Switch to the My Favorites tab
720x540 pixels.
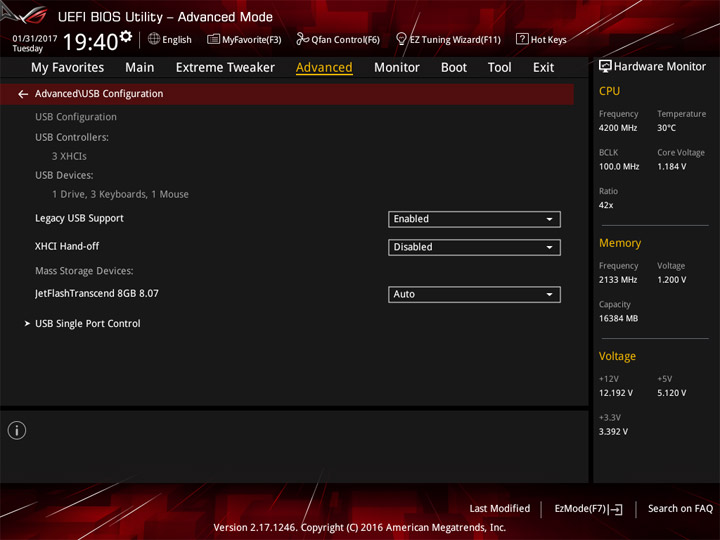[68, 68]
